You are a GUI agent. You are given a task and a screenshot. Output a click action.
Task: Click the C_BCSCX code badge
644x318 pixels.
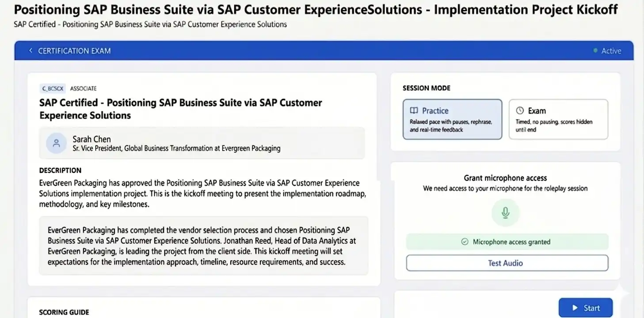tap(53, 88)
